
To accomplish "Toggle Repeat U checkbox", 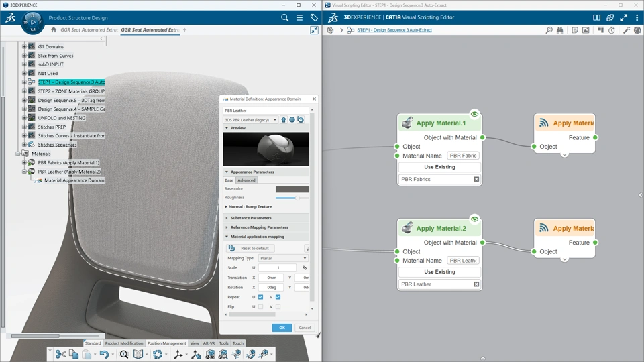I will click(260, 297).
